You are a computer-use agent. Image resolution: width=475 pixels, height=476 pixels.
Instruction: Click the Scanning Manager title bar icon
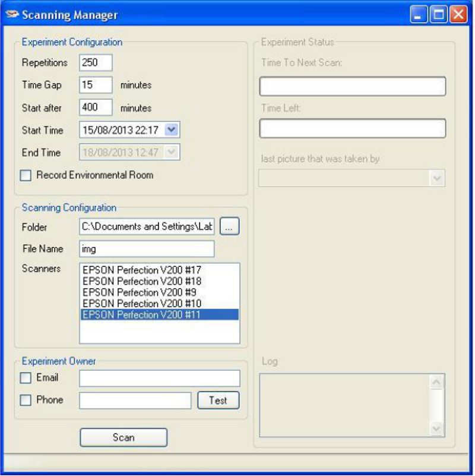(x=12, y=14)
